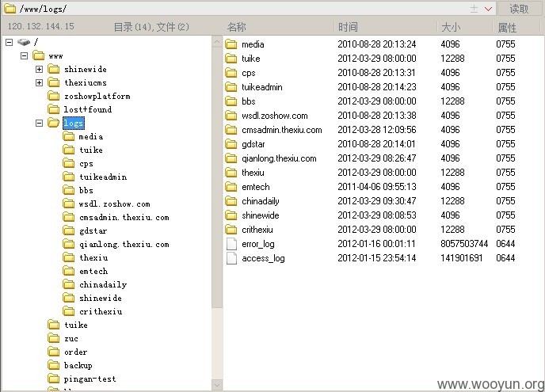This screenshot has width=545, height=392.
Task: Select chinadaily folder in the tree
Action: (x=103, y=284)
